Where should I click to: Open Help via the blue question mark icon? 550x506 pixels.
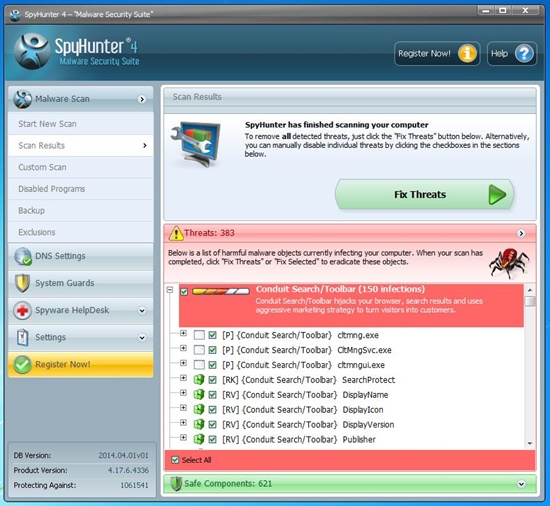[524, 54]
